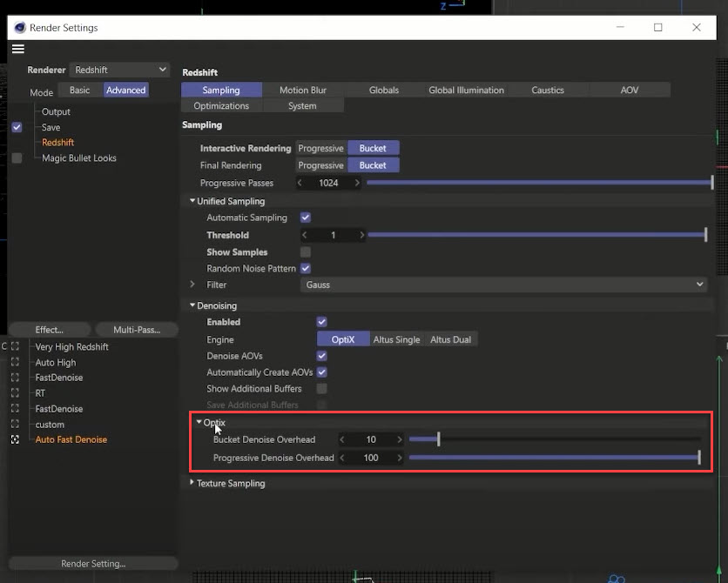This screenshot has width=728, height=583.
Task: Open the Globals tab
Action: coord(383,90)
